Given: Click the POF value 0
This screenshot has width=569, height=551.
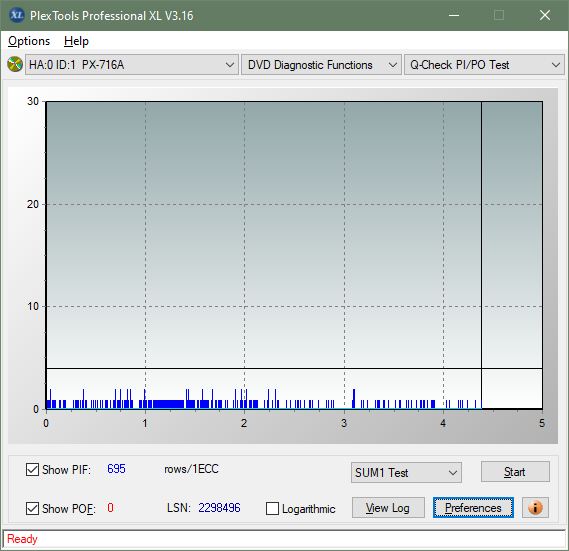Looking at the screenshot, I should tap(110, 507).
